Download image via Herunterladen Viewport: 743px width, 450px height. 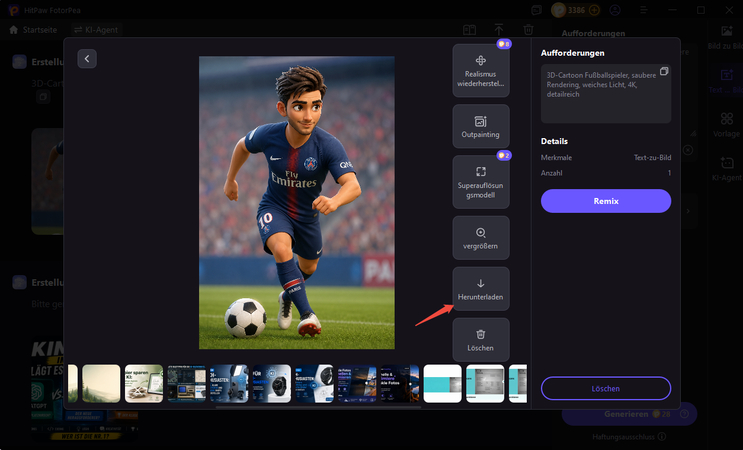[480, 289]
